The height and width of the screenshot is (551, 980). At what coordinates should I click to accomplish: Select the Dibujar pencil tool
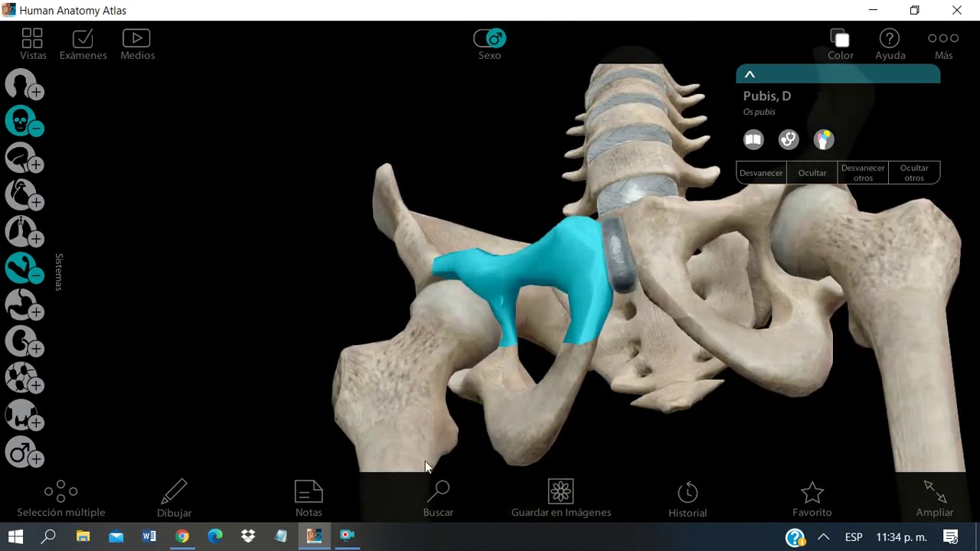coord(174,498)
